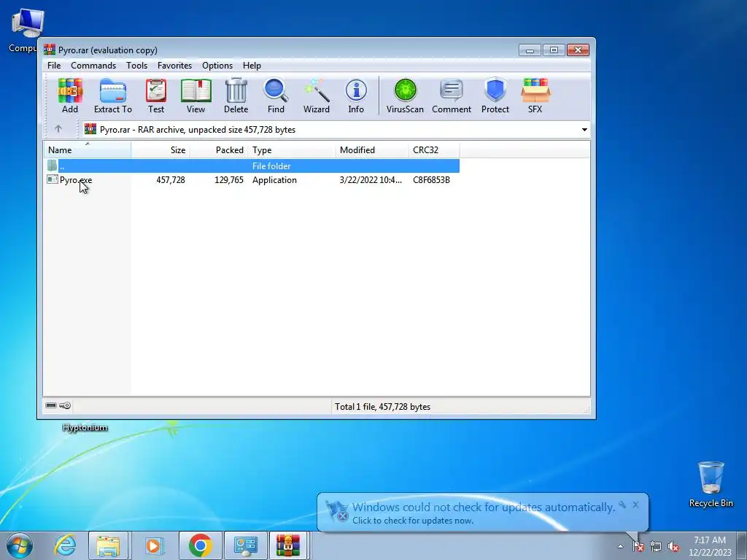
Task: Open the Tools menu
Action: [x=136, y=65]
